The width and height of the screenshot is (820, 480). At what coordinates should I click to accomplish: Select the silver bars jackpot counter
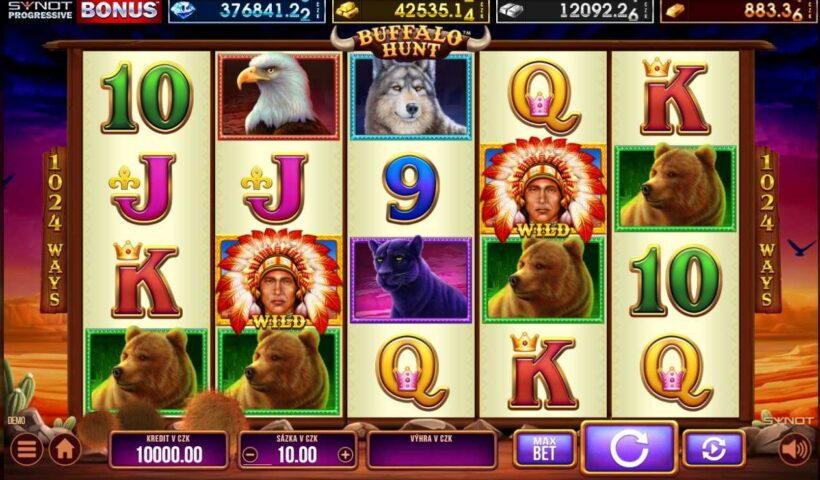click(x=575, y=10)
